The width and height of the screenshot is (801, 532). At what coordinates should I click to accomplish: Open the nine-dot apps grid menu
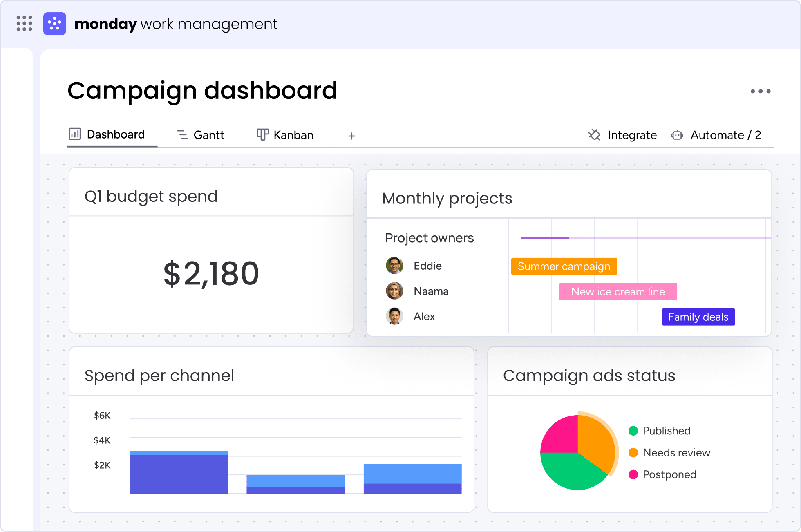[25, 23]
